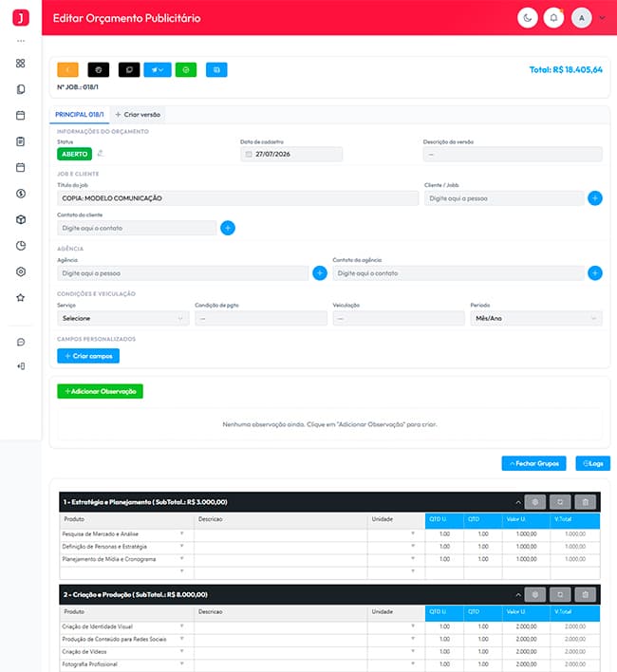
Task: Click the logout icon in sidebar
Action: click(x=21, y=366)
